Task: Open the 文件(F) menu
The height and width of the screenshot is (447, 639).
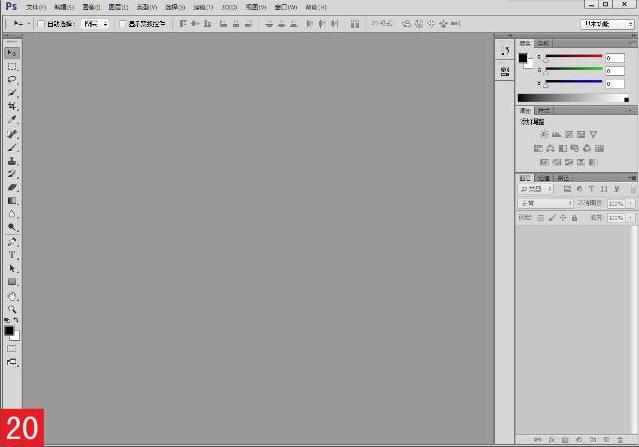Action: coord(35,7)
